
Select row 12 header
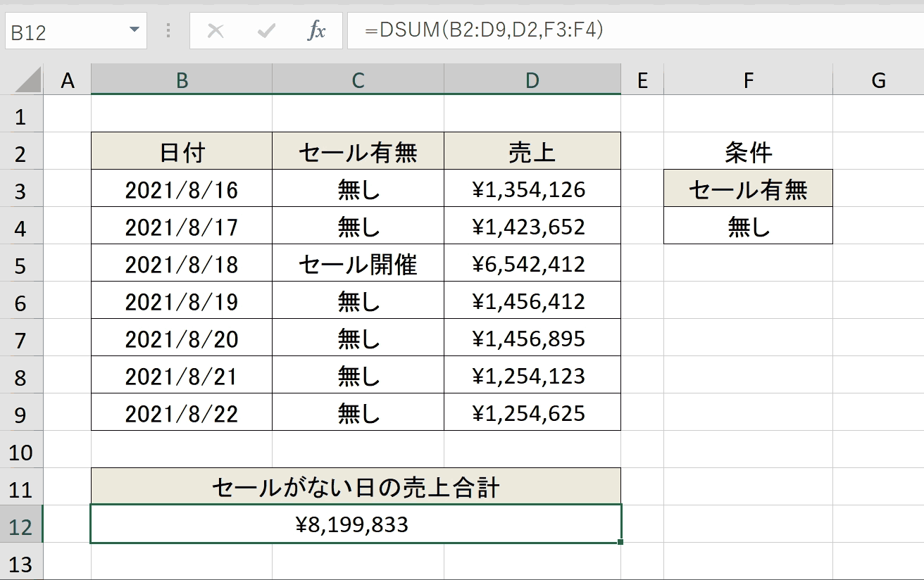[x=21, y=525]
